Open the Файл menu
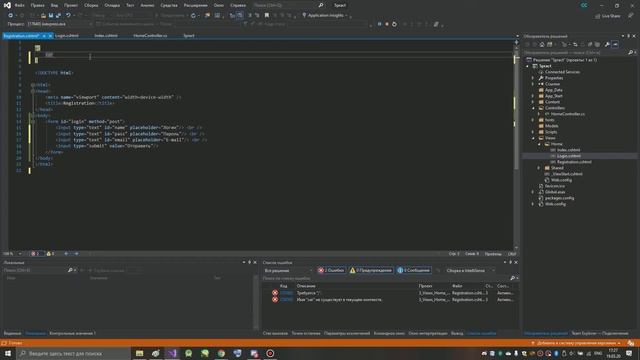This screenshot has height=360, width=640. point(20,5)
